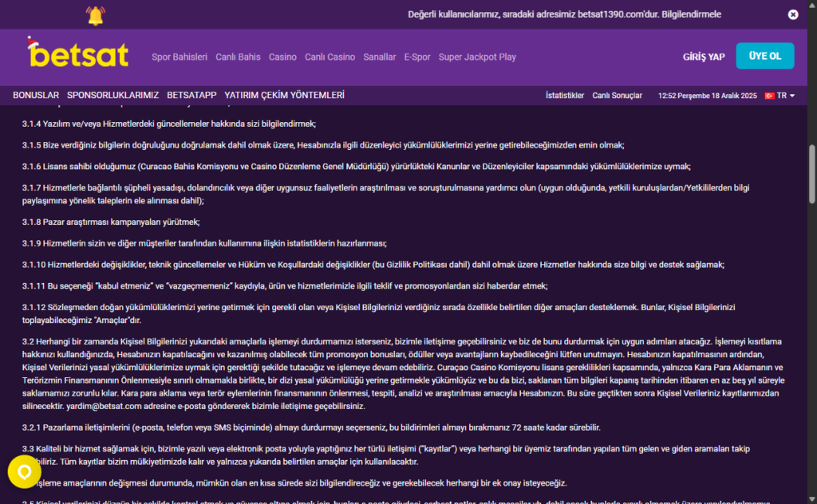Open İstatistikler link
The height and width of the screenshot is (504, 817).
(x=565, y=96)
